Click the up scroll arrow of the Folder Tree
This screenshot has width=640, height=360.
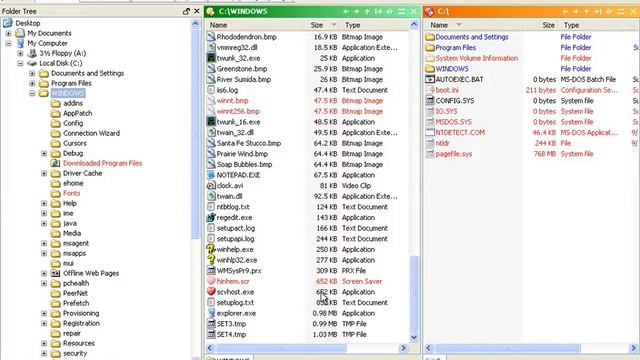point(196,24)
